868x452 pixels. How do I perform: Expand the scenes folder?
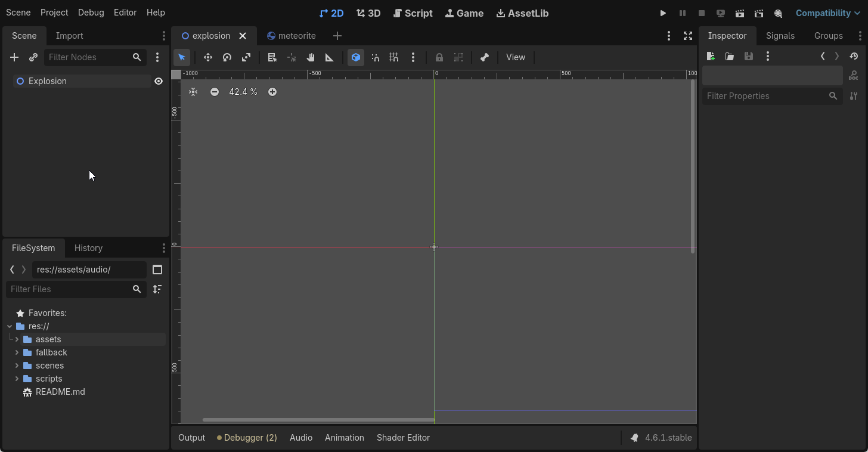point(17,366)
